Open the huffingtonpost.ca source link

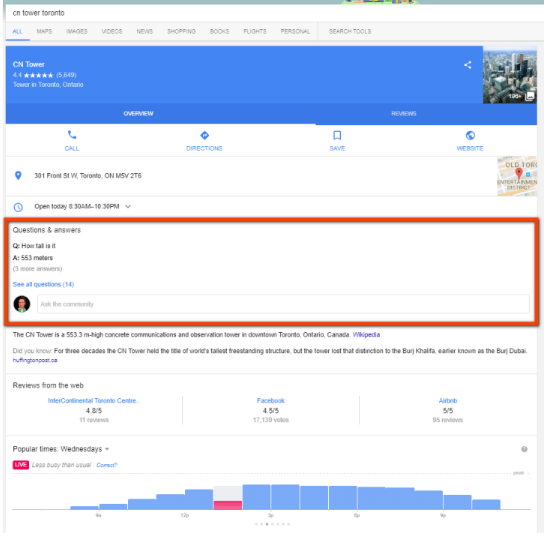35,360
